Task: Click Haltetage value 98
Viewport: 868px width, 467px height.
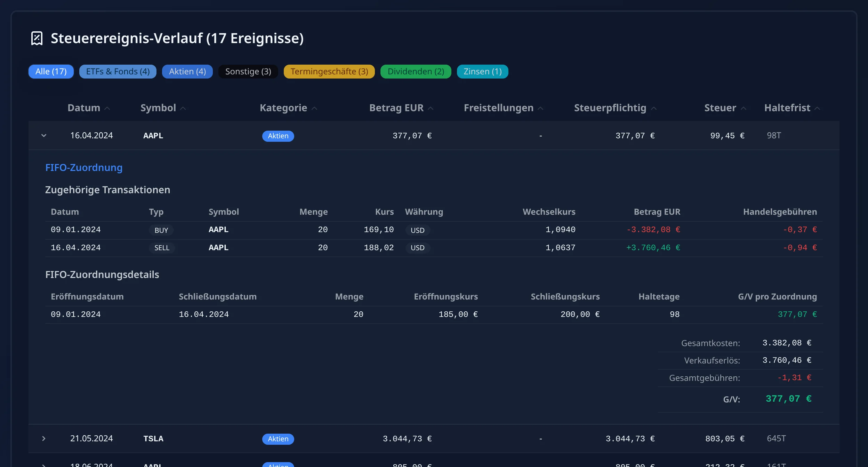Action: 675,314
